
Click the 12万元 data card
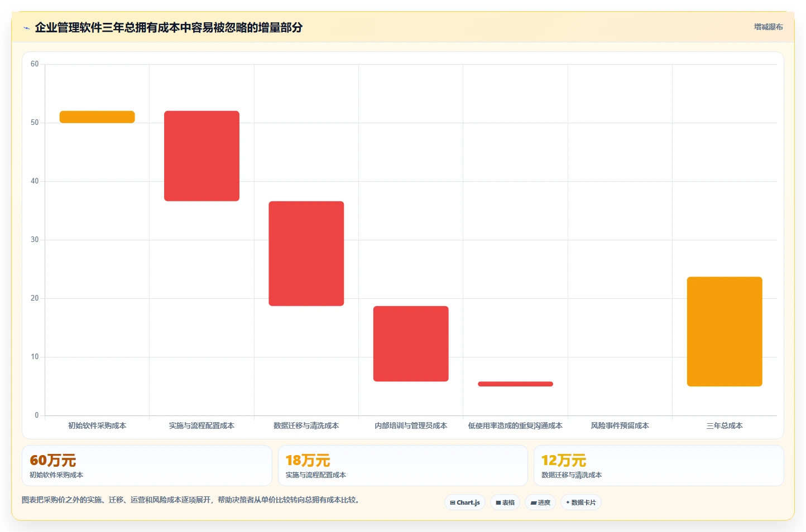(x=659, y=466)
